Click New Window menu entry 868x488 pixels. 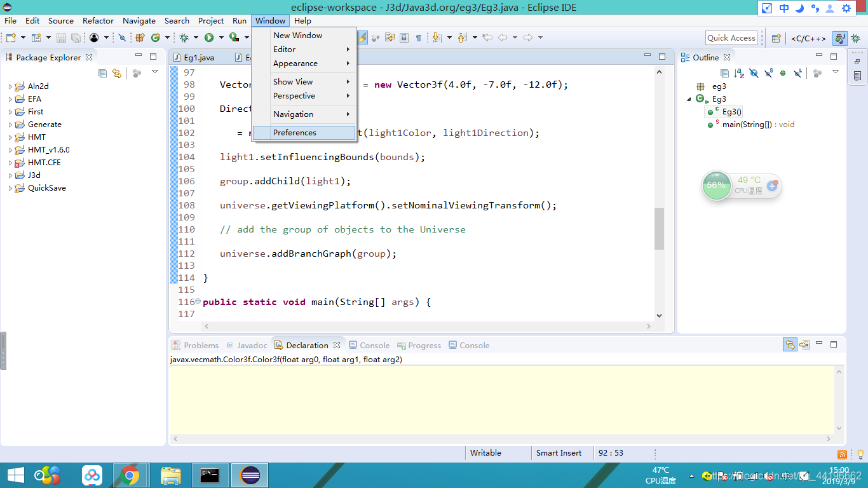[304, 36]
